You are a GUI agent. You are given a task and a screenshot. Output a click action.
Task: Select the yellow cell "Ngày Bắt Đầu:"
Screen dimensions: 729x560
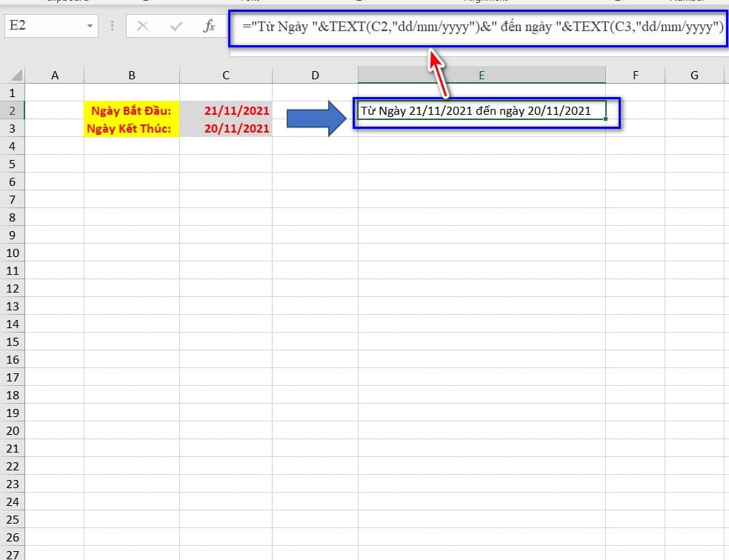coord(131,110)
